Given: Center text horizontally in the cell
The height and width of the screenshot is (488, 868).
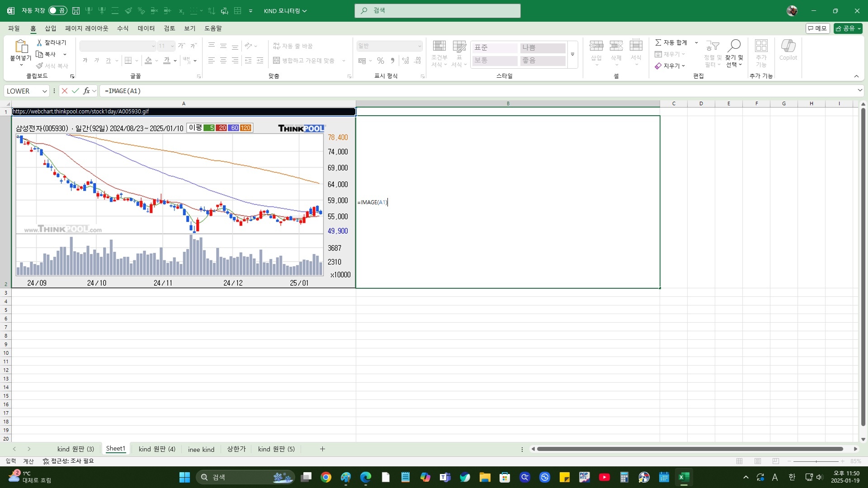Looking at the screenshot, I should pos(223,61).
